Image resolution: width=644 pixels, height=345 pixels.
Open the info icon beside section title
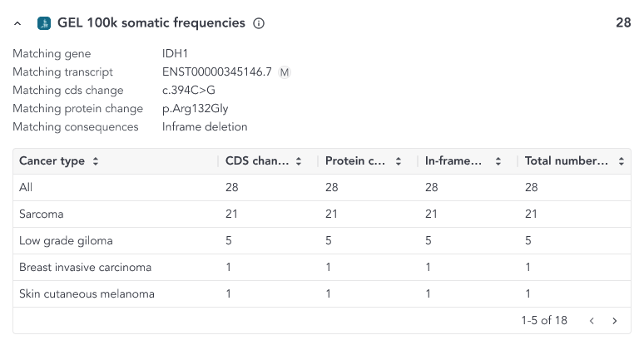(x=258, y=23)
